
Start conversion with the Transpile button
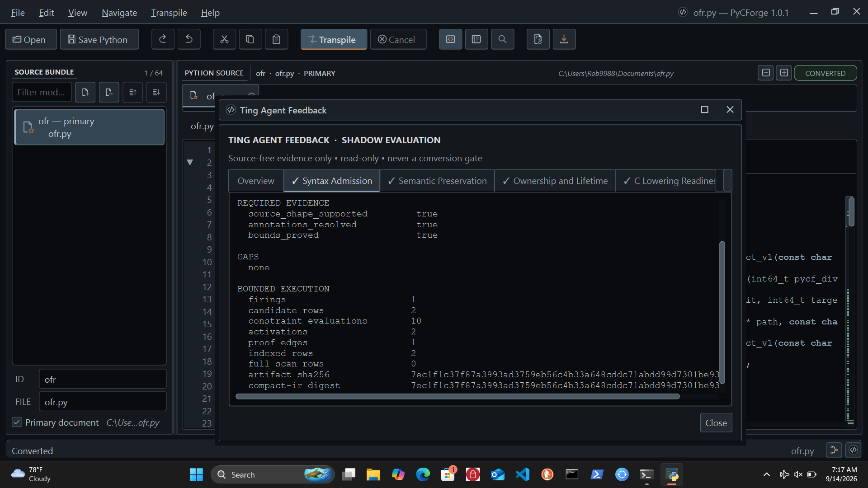[334, 39]
